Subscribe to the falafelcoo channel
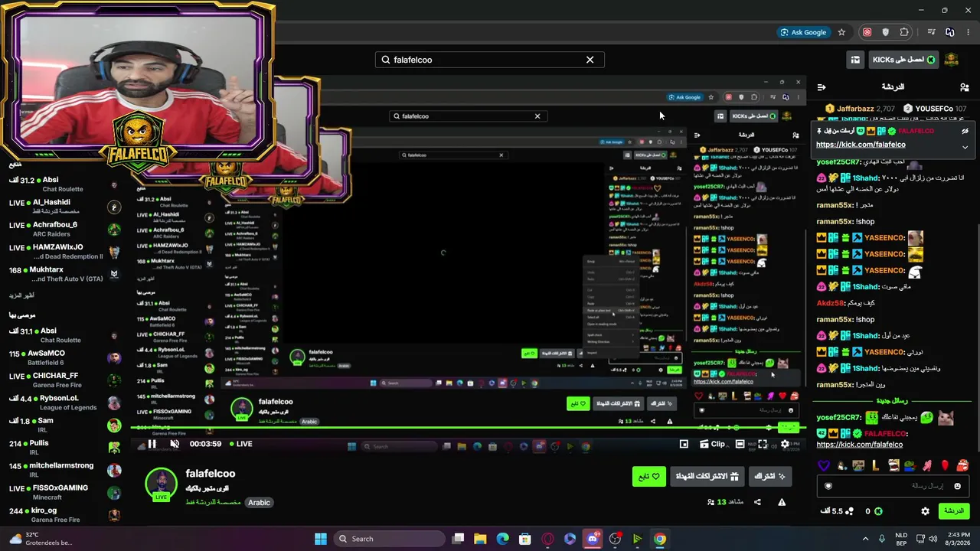 [x=770, y=476]
